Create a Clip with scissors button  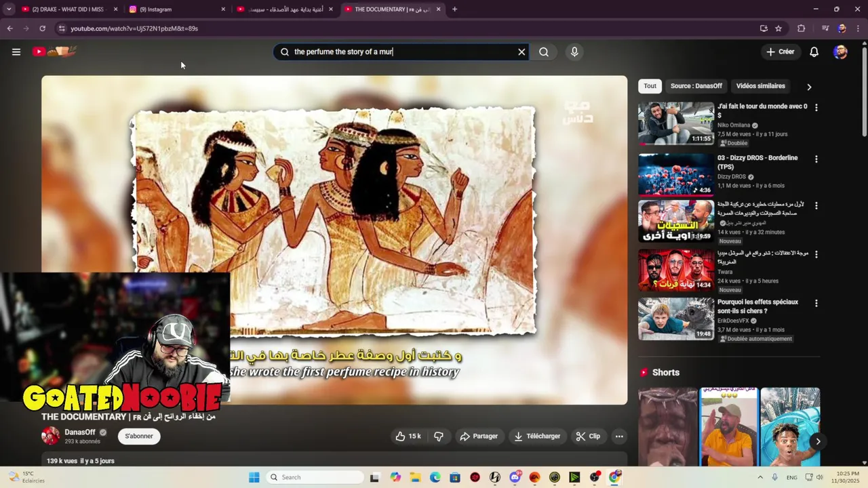point(588,436)
